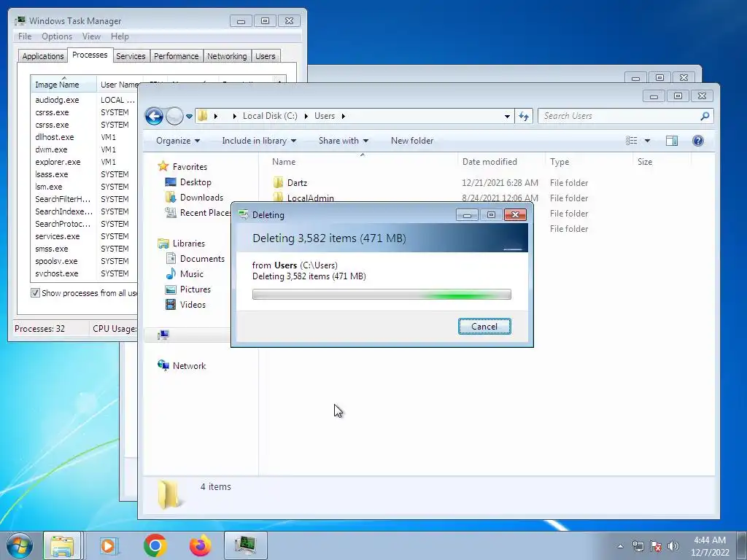Viewport: 747px width, 560px height.
Task: Select audiodg.exe in the process list
Action: point(57,100)
